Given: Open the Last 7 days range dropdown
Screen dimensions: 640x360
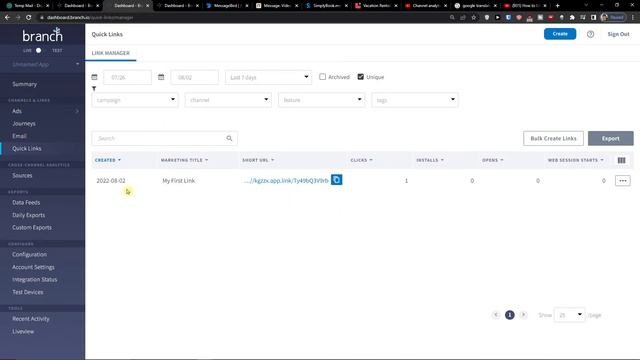Looking at the screenshot, I should (268, 77).
